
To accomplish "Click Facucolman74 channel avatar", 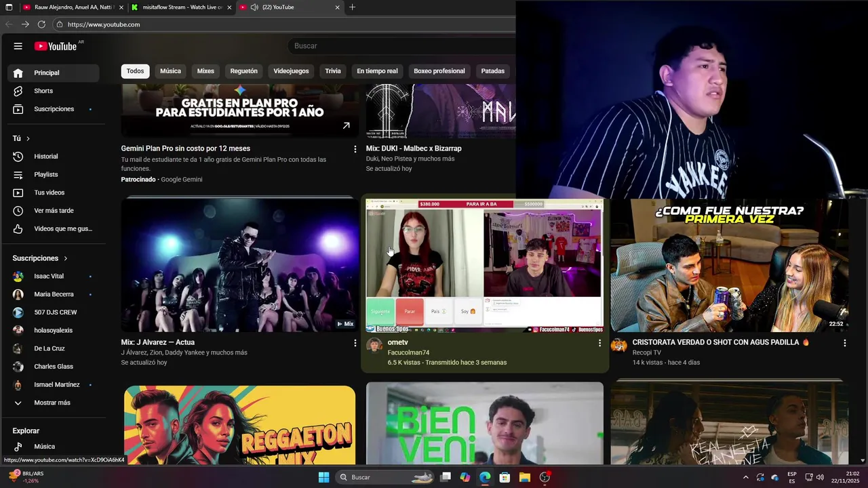I will [x=374, y=346].
